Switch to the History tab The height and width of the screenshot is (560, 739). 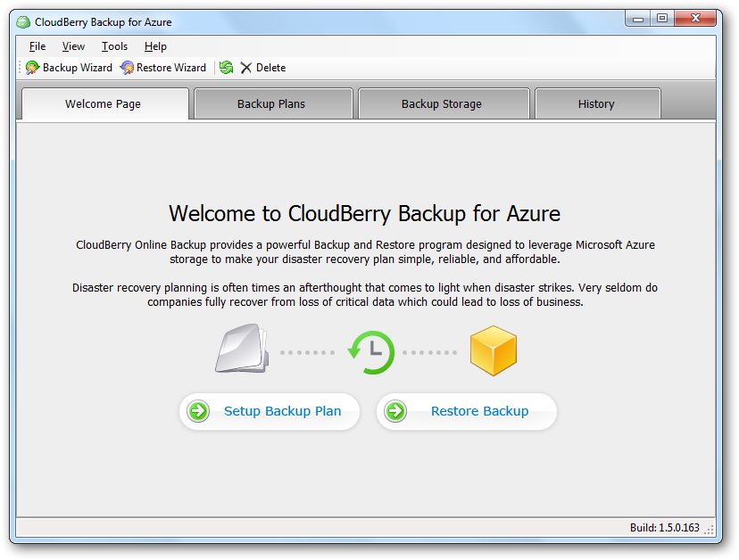coord(598,103)
